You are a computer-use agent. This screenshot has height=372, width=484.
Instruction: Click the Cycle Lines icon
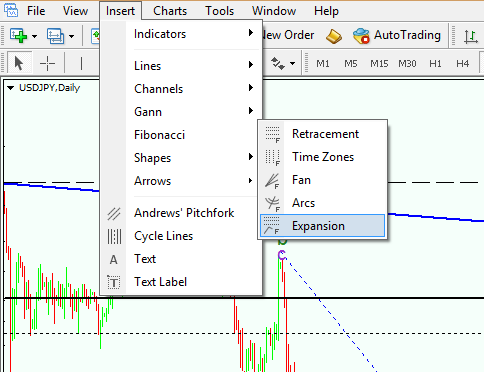coord(114,236)
